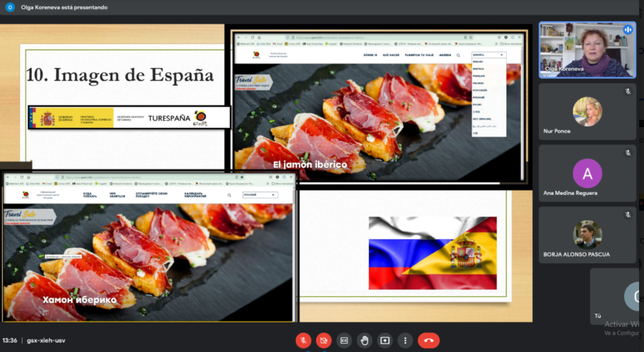Open the Español language dropdown on the website

tap(488, 55)
